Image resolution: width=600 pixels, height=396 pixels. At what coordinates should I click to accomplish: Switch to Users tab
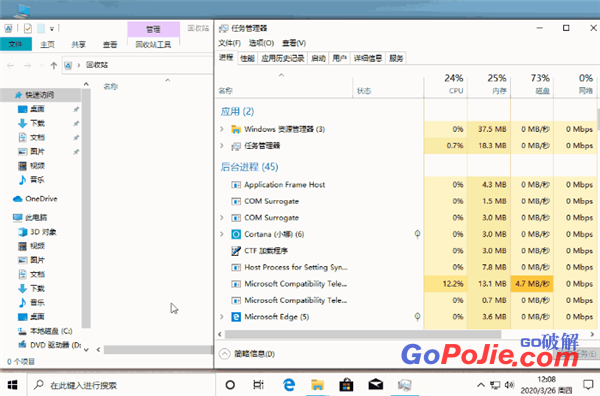point(339,58)
